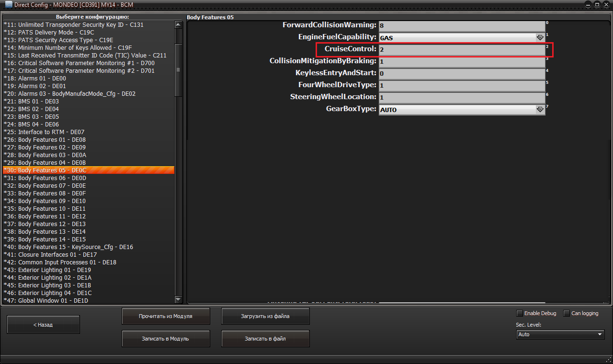Viewport: 613px width, 364px height.
Task: Click the GearBoxType dropdown arrow icon
Action: (540, 110)
